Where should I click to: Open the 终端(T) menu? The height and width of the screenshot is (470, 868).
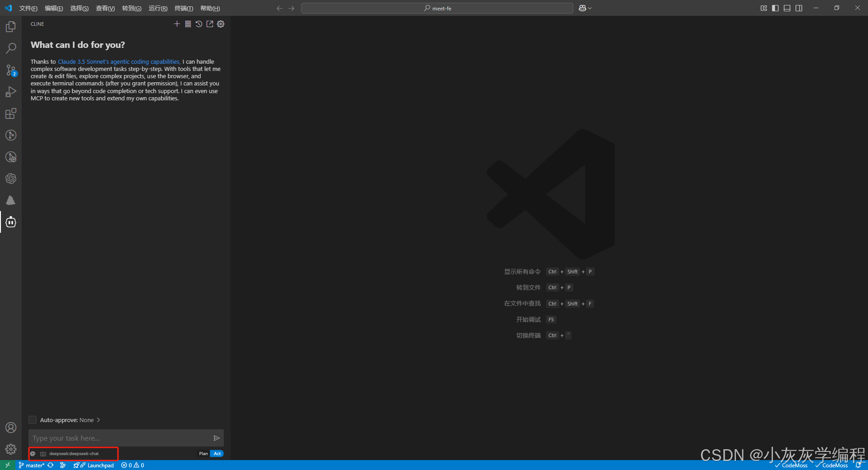[184, 8]
